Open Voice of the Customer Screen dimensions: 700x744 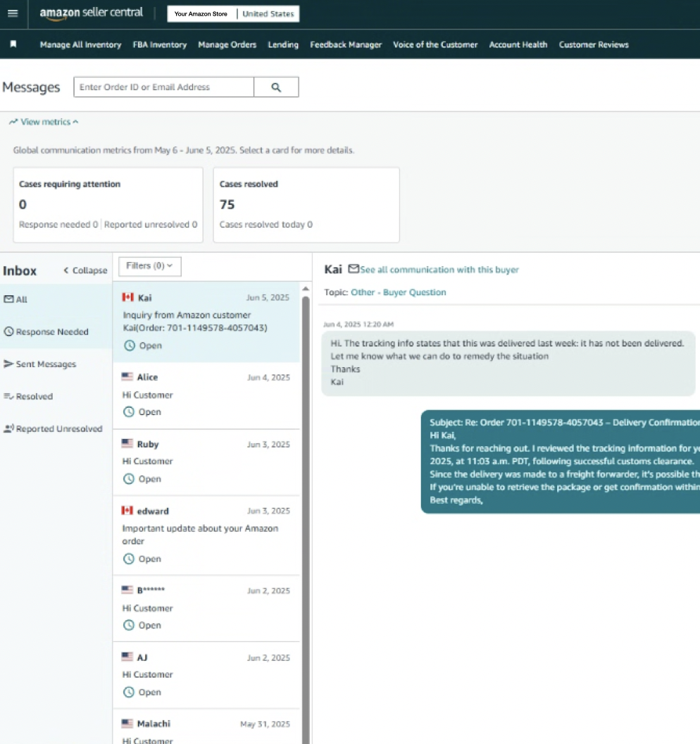[x=435, y=44]
